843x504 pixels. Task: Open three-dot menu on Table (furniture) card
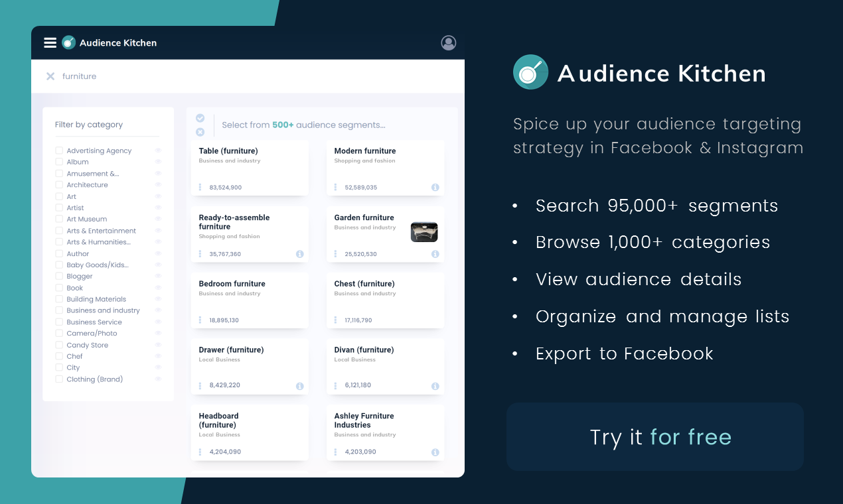[200, 187]
